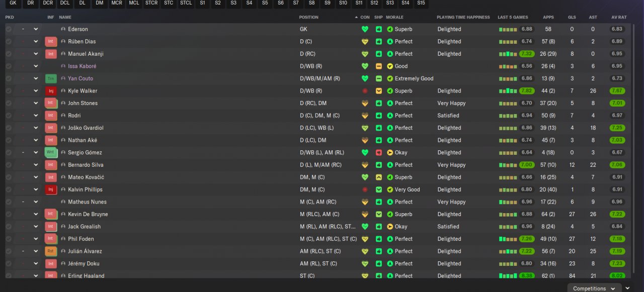Screen dimensions: 644x292
Task: Click Kyle Walker's red injured condition icon
Action: (x=365, y=91)
